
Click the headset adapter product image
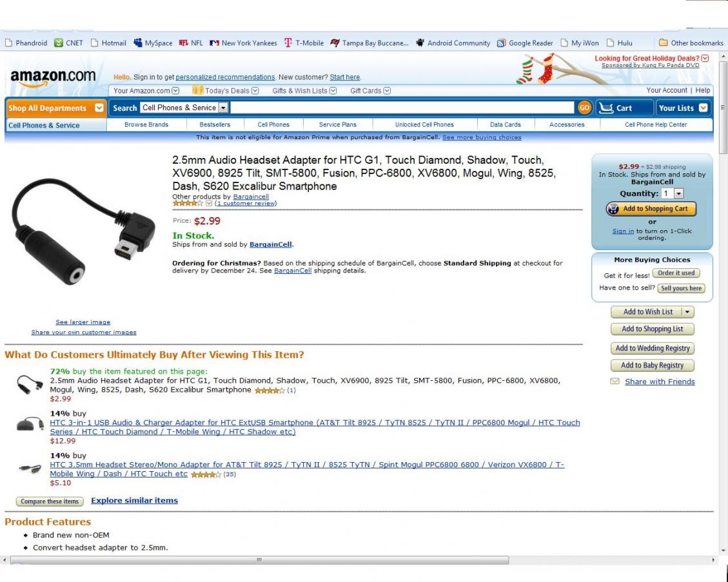pos(84,231)
